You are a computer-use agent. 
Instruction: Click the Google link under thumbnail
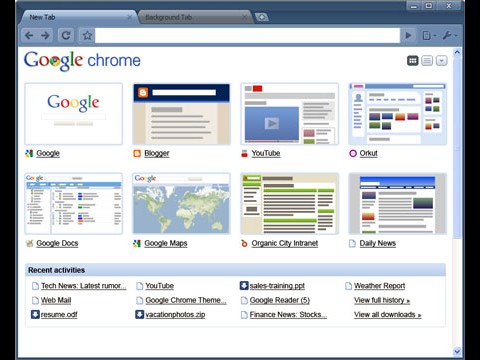pyautogui.click(x=48, y=153)
